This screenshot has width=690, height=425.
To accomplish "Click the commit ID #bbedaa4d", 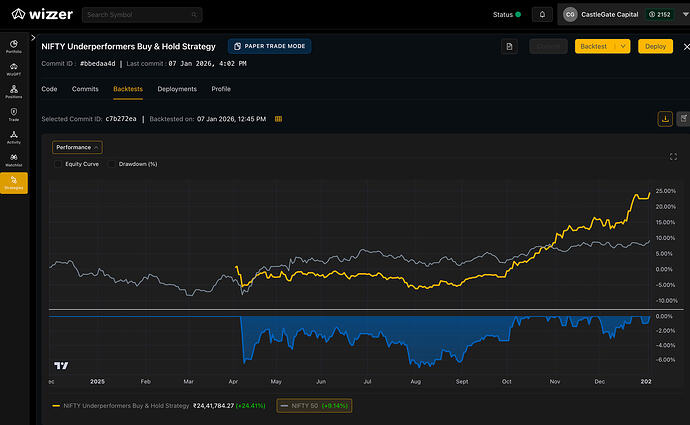I will click(x=98, y=64).
